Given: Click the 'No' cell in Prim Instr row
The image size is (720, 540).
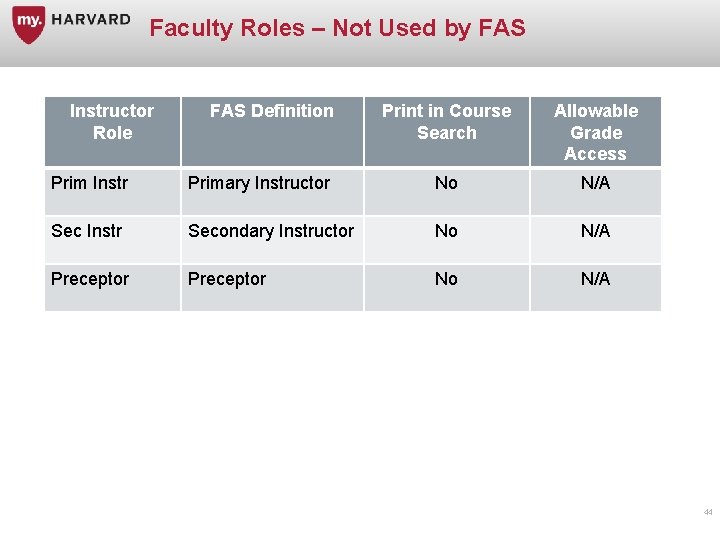Looking at the screenshot, I should coord(446,183).
